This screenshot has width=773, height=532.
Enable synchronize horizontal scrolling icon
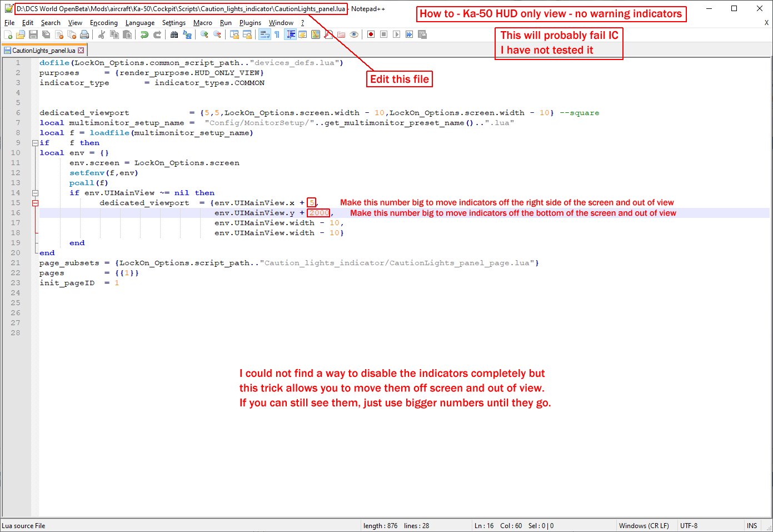pos(247,34)
